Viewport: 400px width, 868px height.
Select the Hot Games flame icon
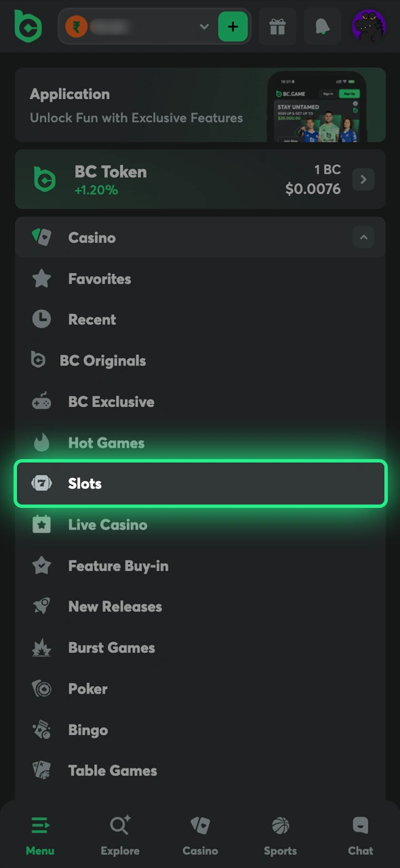[41, 442]
